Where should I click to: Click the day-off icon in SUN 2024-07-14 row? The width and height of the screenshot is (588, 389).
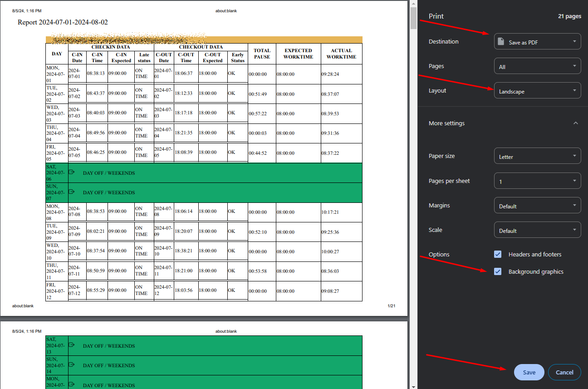(x=72, y=365)
